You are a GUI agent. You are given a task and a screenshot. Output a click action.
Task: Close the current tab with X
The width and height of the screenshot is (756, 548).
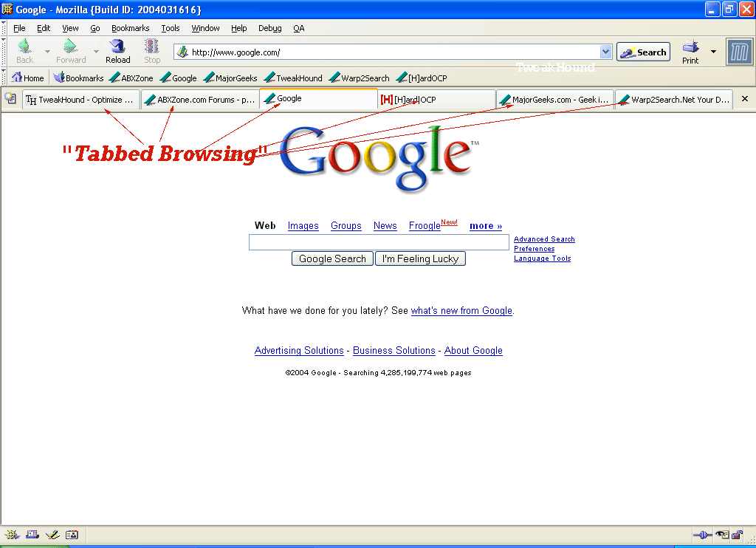(745, 99)
